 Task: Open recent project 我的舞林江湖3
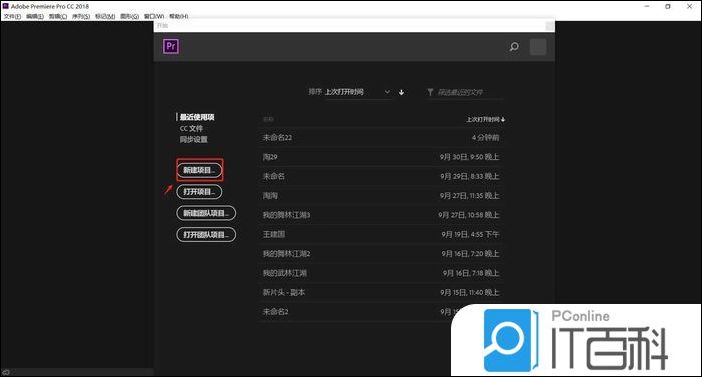point(381,215)
